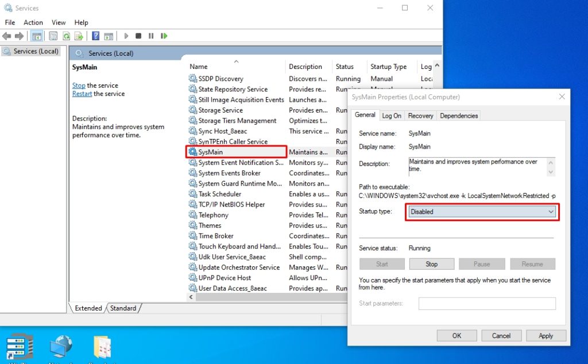The image size is (588, 364).
Task: Select Touch Keyboard and Handwriting row
Action: pyautogui.click(x=239, y=247)
